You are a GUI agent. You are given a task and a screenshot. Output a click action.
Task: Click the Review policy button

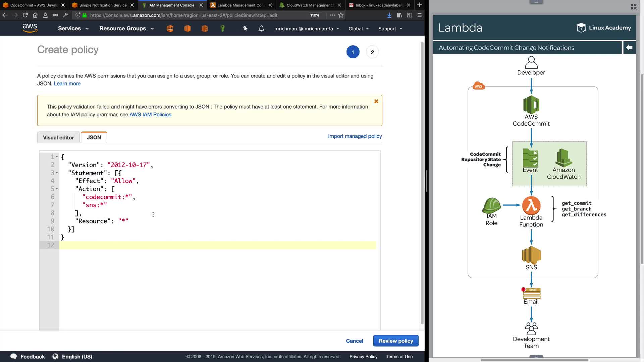point(396,341)
